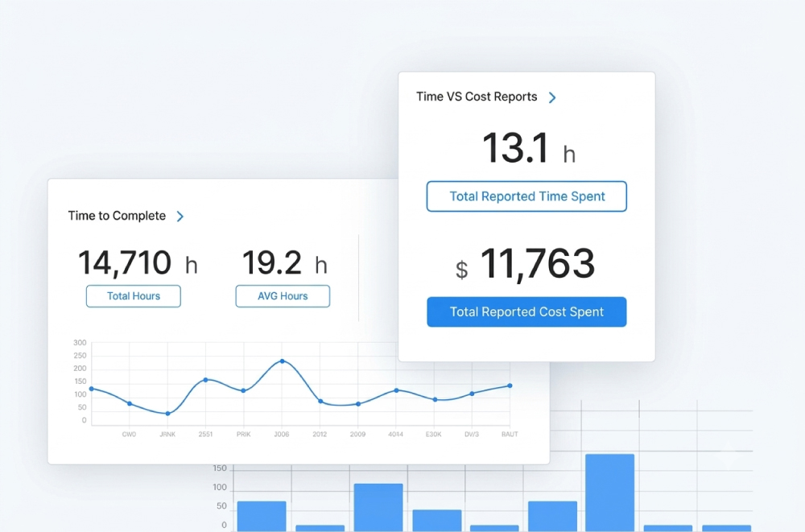Select Total Reported Cost Spent button
The height and width of the screenshot is (532, 805).
point(526,311)
